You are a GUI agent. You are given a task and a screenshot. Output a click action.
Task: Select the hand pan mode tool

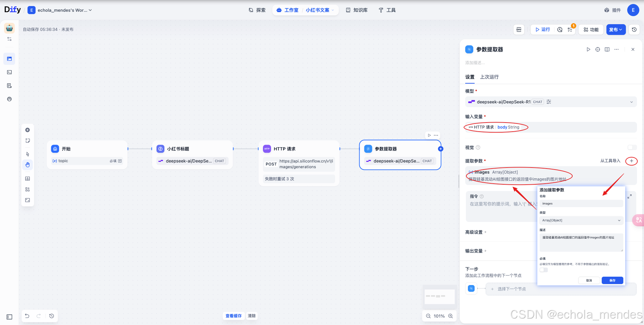point(28,165)
